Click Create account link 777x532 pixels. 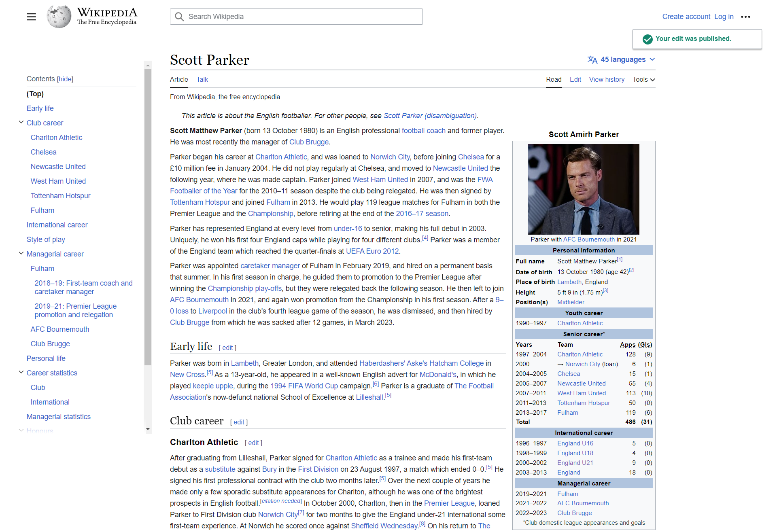686,17
